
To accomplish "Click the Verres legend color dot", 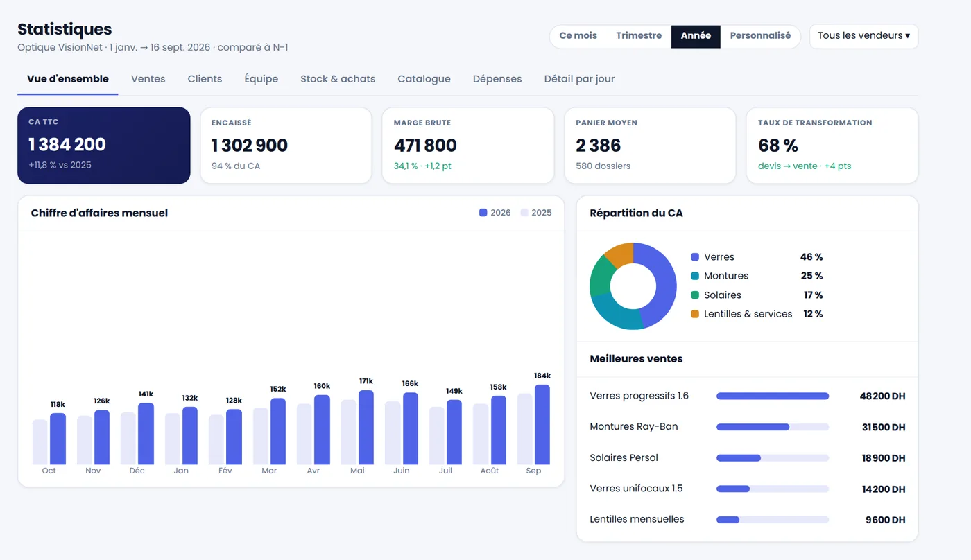I will click(695, 257).
